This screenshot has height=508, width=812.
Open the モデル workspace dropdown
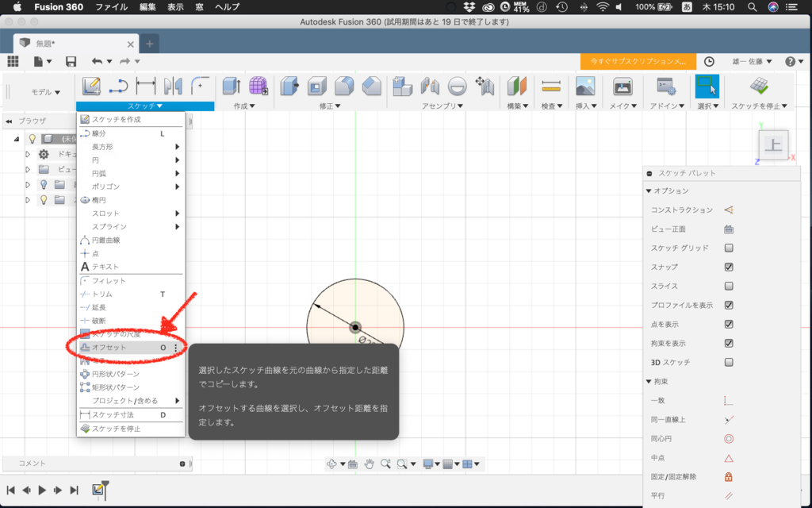pos(45,92)
